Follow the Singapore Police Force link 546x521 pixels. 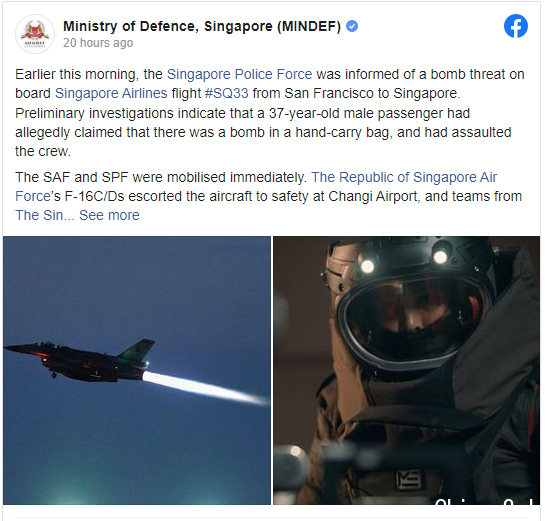pos(240,74)
